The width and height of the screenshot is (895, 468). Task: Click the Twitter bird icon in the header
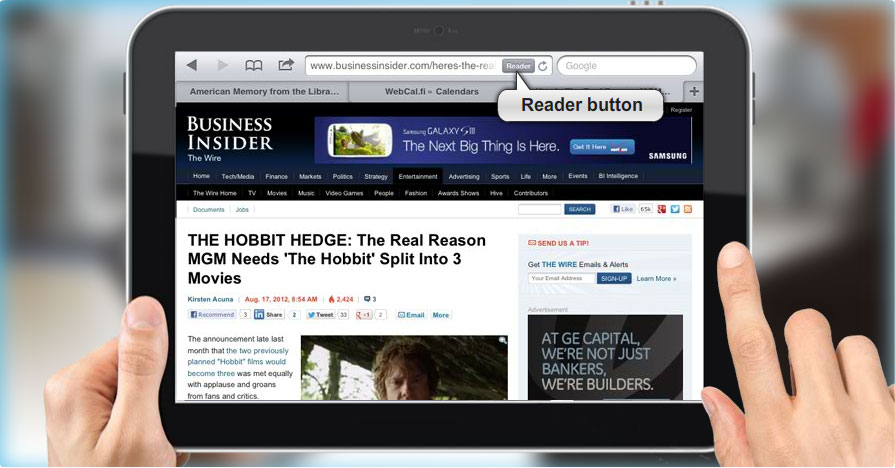pyautogui.click(x=675, y=209)
